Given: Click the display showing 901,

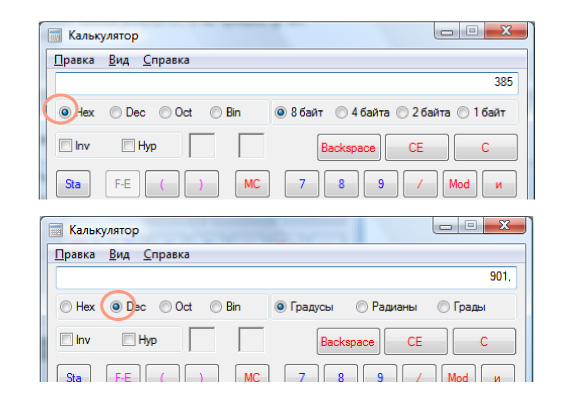Looking at the screenshot, I should point(287,277).
